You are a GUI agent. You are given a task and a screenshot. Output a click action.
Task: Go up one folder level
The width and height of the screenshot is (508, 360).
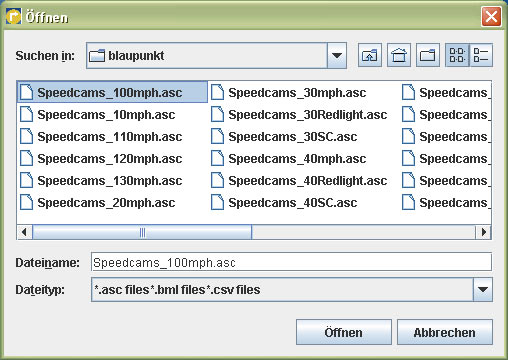370,55
